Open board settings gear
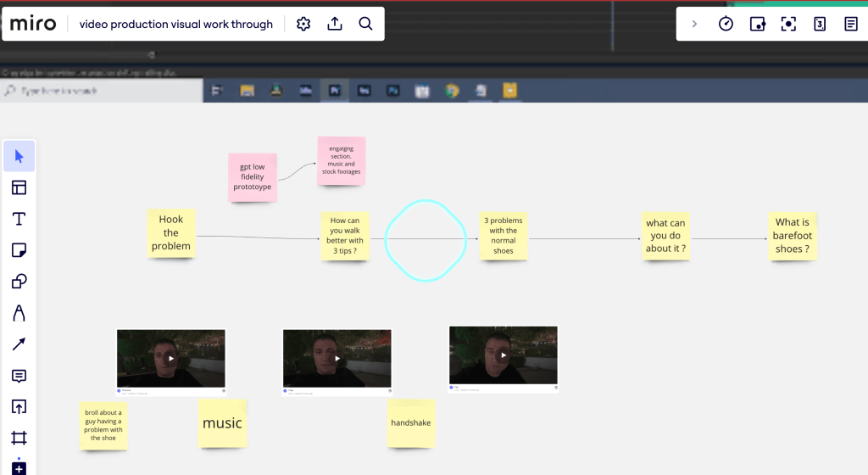 click(303, 24)
